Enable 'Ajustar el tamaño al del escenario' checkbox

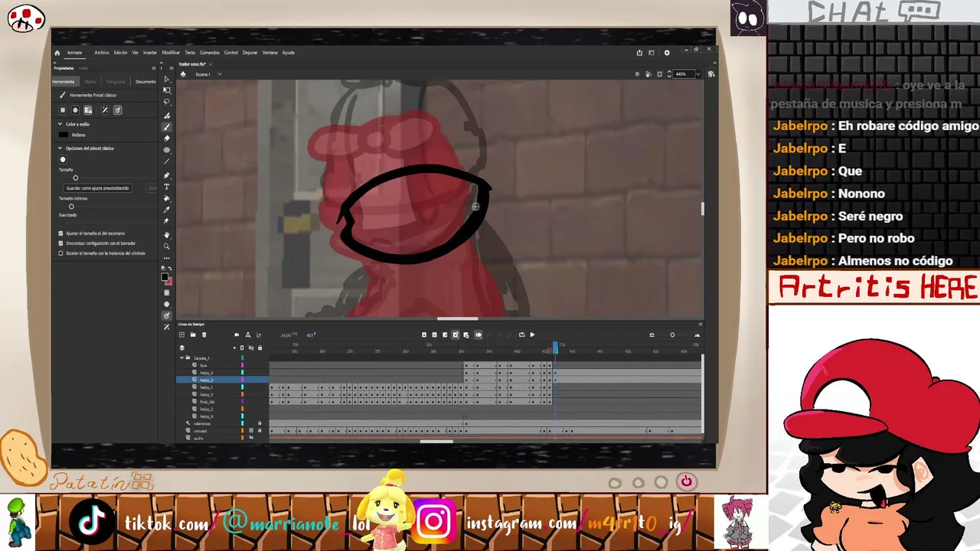coord(61,233)
